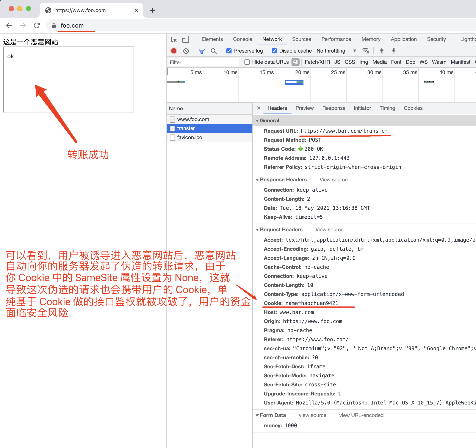Clear the network request list
Image resolution: width=476 pixels, height=448 pixels.
click(186, 51)
